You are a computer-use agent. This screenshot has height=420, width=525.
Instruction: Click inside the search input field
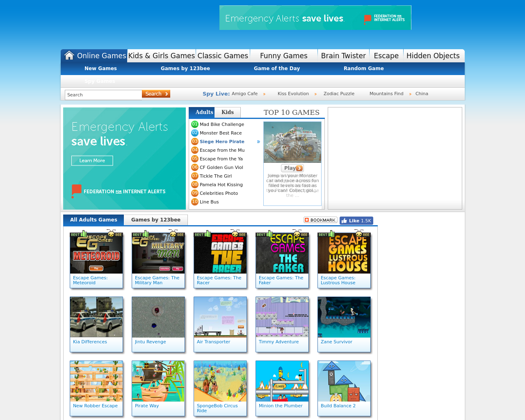click(103, 94)
